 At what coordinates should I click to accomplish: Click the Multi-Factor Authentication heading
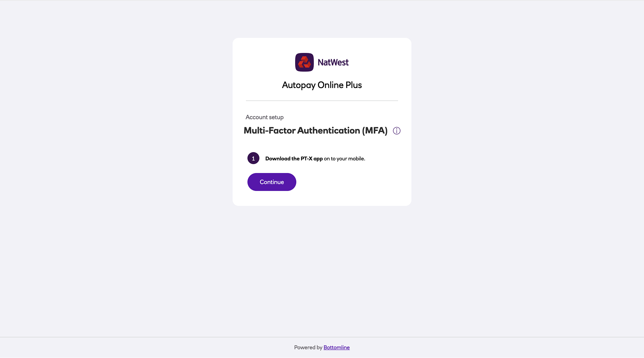[316, 131]
